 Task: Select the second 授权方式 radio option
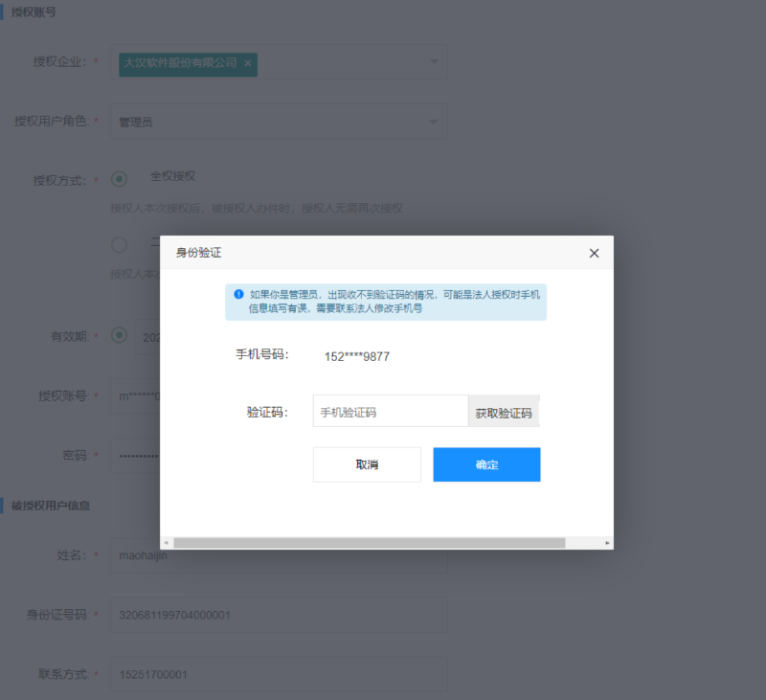coord(120,244)
